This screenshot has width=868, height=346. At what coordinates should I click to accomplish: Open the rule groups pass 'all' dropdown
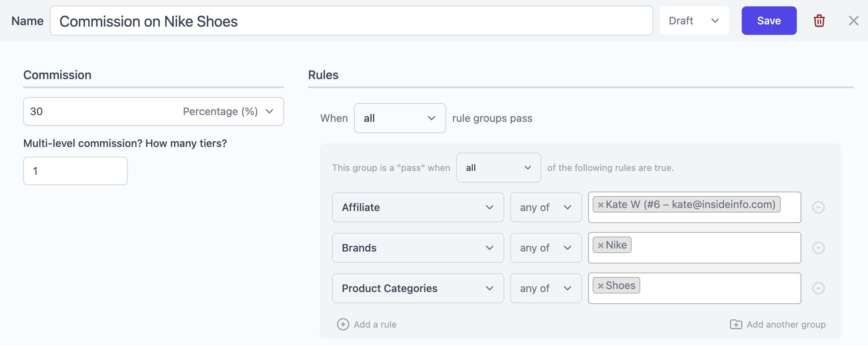399,118
